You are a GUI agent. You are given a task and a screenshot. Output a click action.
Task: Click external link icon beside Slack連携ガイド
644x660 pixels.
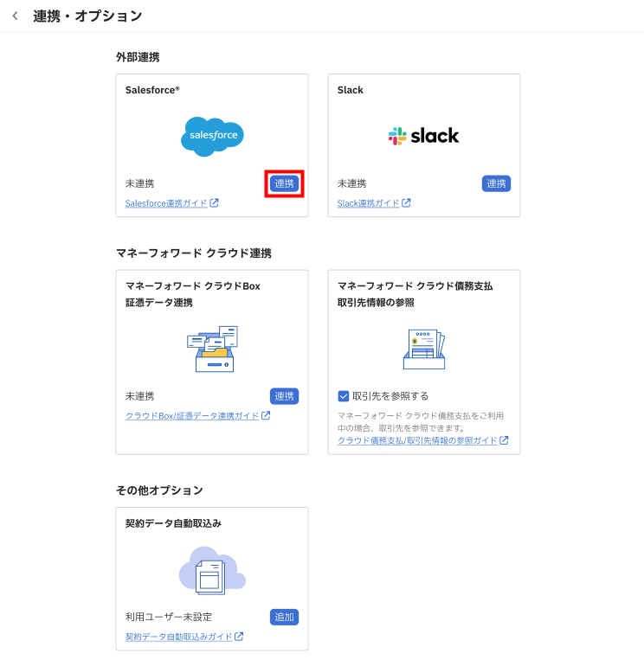[406, 203]
